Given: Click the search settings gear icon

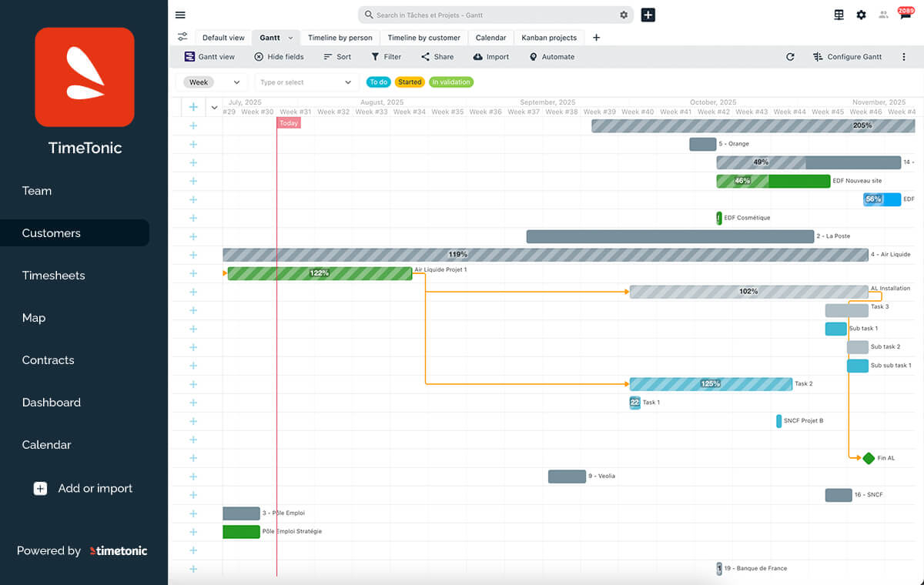Looking at the screenshot, I should 624,15.
